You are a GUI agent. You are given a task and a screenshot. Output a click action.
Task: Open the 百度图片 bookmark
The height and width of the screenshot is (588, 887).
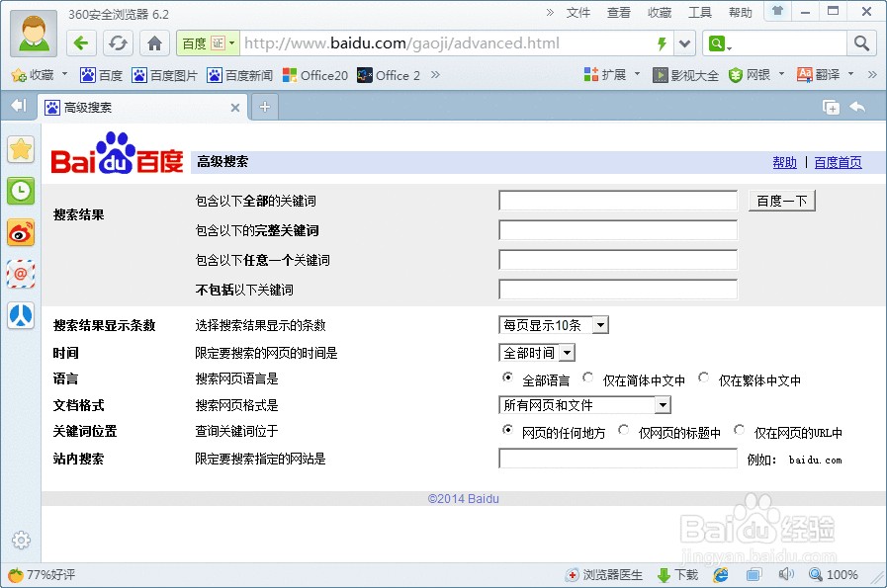164,75
